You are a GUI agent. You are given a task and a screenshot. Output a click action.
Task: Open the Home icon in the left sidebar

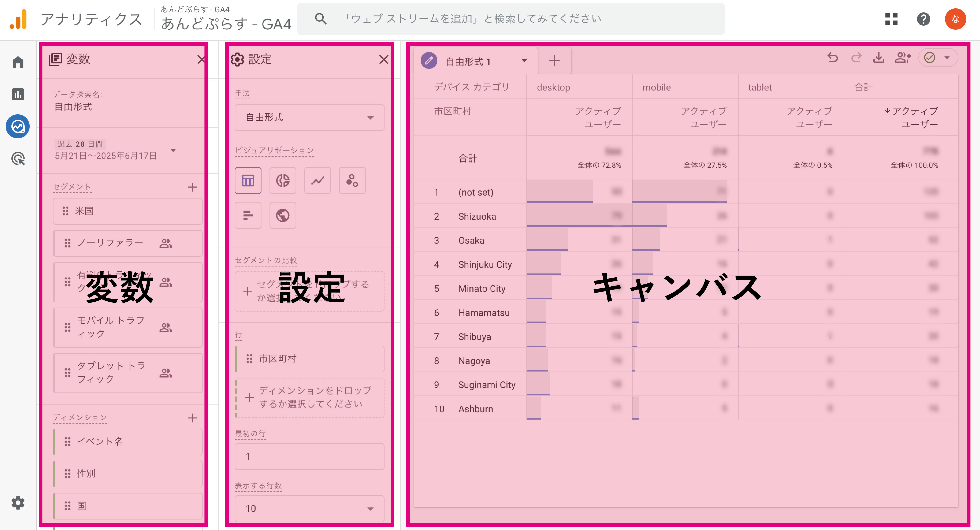pos(18,62)
